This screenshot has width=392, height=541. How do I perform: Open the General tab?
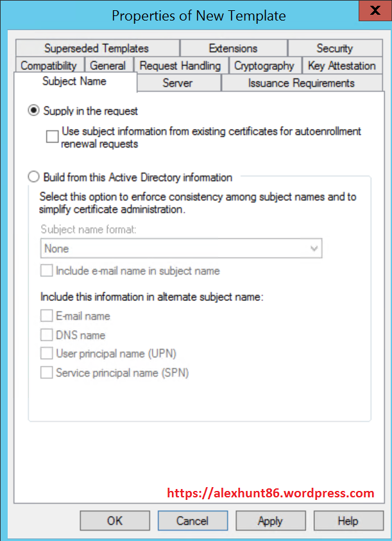[108, 65]
